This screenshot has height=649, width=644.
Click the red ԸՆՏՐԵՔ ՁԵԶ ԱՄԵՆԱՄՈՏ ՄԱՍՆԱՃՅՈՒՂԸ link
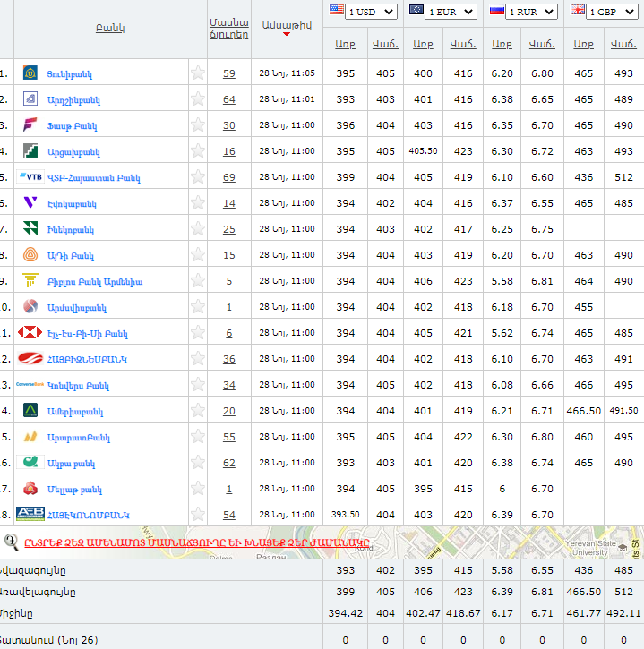click(197, 542)
